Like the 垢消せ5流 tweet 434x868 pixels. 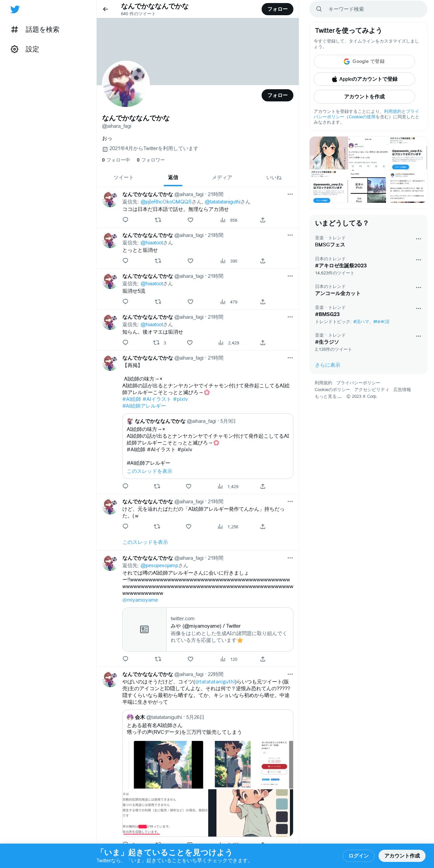point(190,302)
